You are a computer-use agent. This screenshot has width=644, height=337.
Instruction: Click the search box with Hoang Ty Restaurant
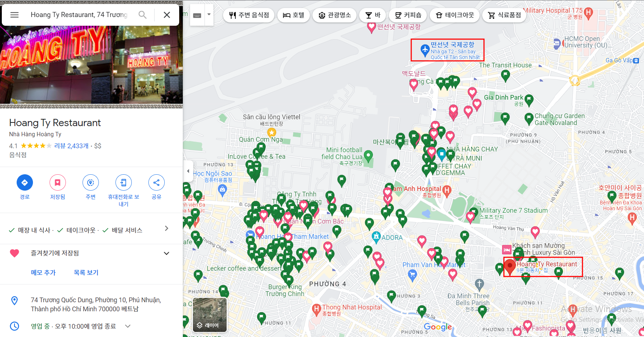point(79,15)
